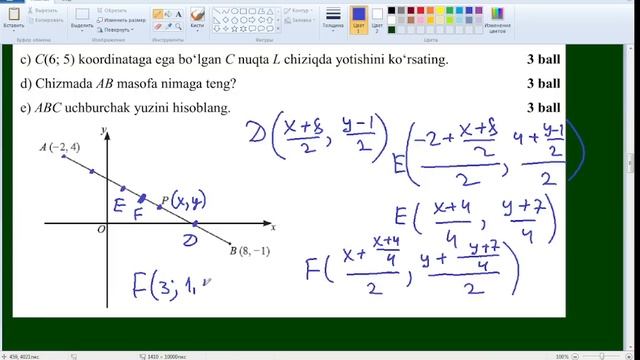Image resolution: width=640 pixels, height=360 pixels.
Task: Select the Eraser tool
Action: pos(158,27)
